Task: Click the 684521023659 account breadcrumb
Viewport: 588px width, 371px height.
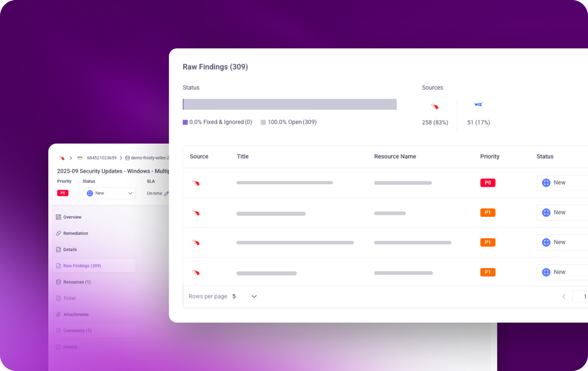Action: 101,158
